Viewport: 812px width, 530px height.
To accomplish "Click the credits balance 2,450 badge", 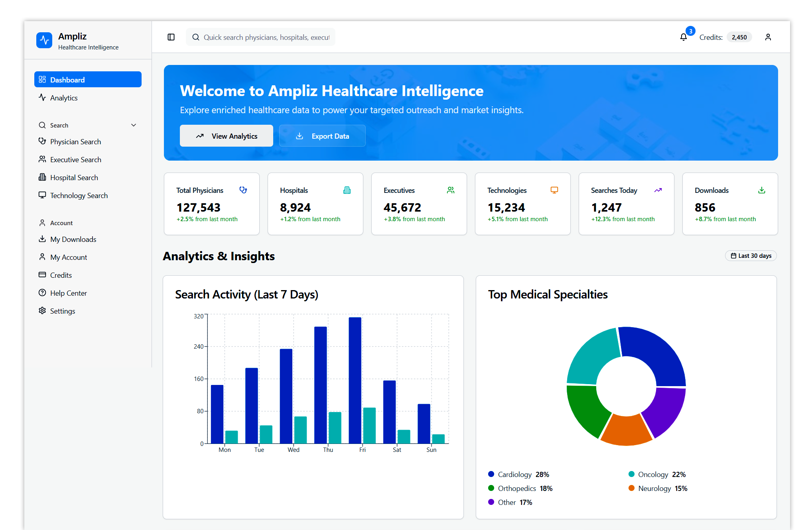I will [739, 37].
